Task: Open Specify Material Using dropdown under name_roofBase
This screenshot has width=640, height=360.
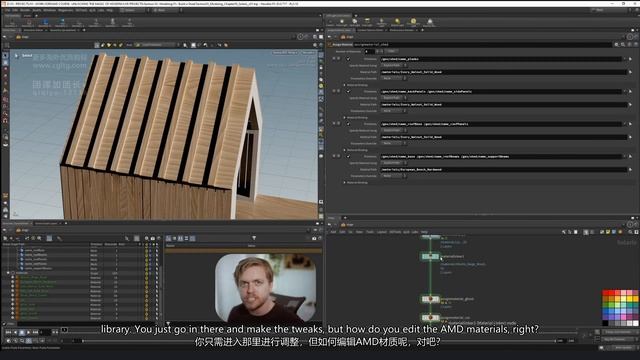Action: tap(394, 130)
